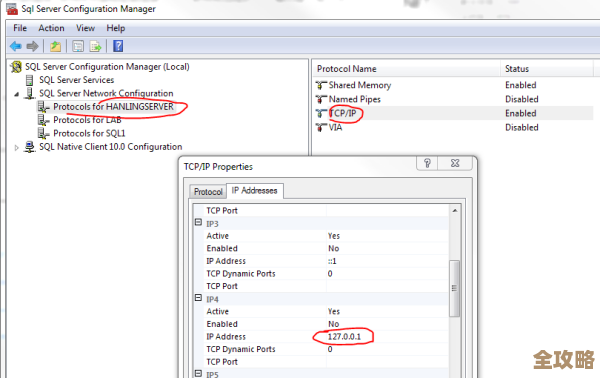Click the Protocols for SQL1 icon
600x378 pixels.
point(43,134)
